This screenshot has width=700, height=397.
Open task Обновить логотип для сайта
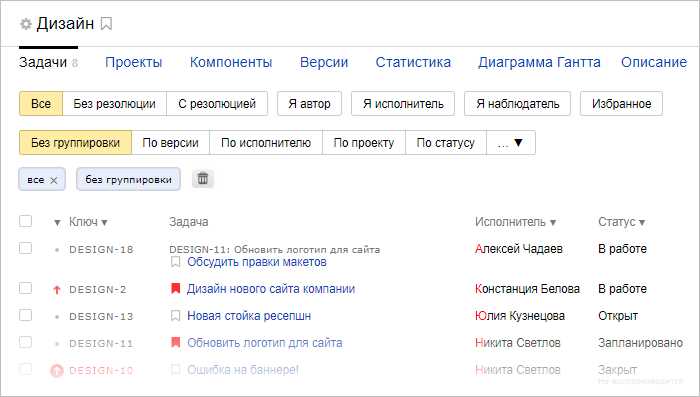(x=265, y=343)
